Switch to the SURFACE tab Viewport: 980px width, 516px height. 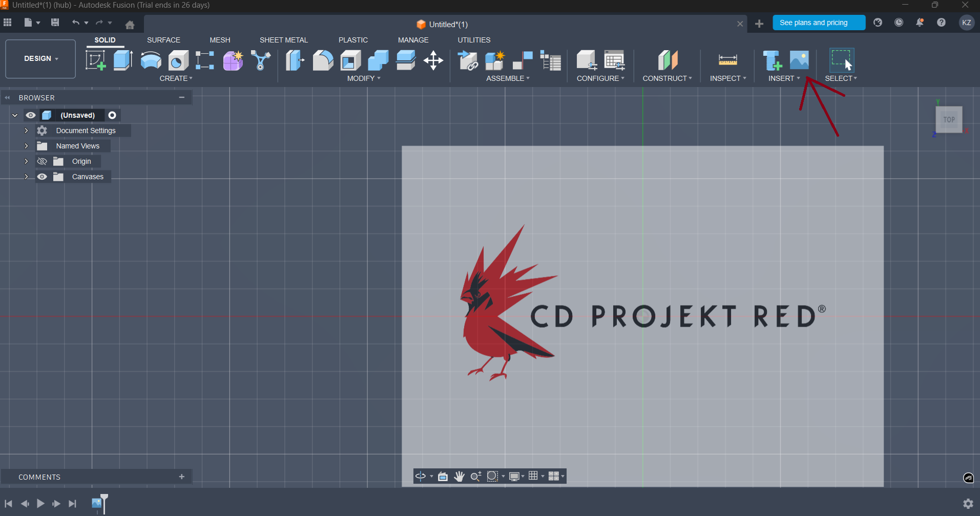[163, 40]
